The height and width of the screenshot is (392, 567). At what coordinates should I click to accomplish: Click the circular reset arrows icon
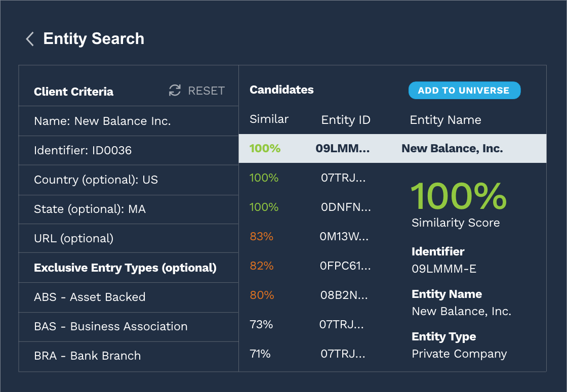174,91
